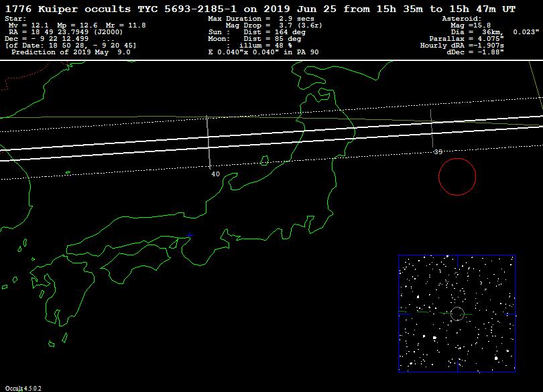The height and width of the screenshot is (392, 543).
Task: Select the 'illum = 48 %' line
Action: pyautogui.click(x=265, y=46)
